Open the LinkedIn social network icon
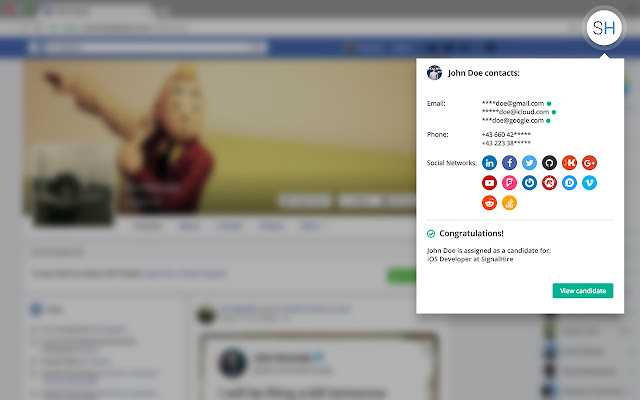Screen dimensions: 640x400 (490, 163)
